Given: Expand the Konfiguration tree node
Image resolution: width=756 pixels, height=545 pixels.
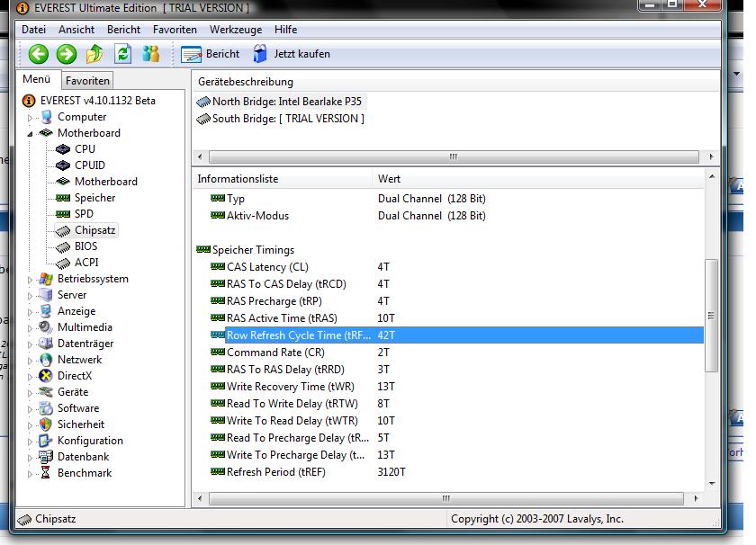Looking at the screenshot, I should tap(30, 442).
